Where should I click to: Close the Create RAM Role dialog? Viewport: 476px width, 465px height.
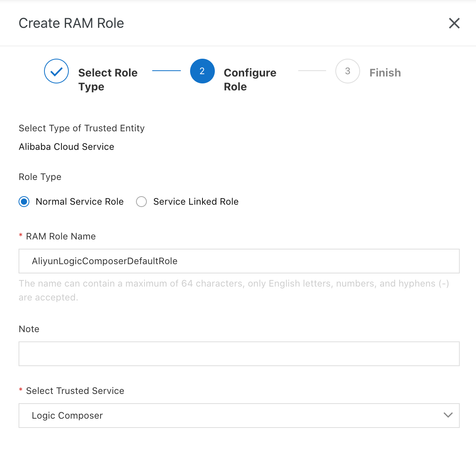[454, 23]
